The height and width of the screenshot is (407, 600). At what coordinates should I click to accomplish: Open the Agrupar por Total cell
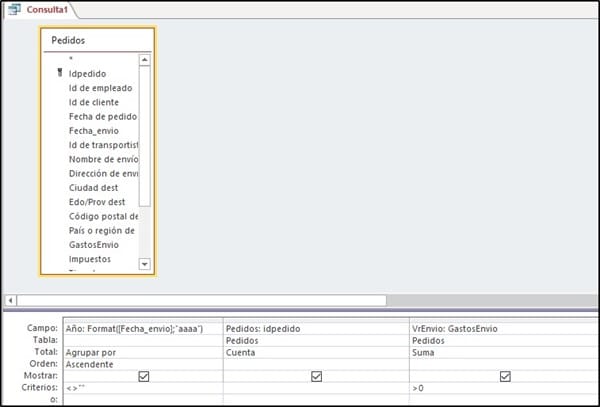pos(143,352)
